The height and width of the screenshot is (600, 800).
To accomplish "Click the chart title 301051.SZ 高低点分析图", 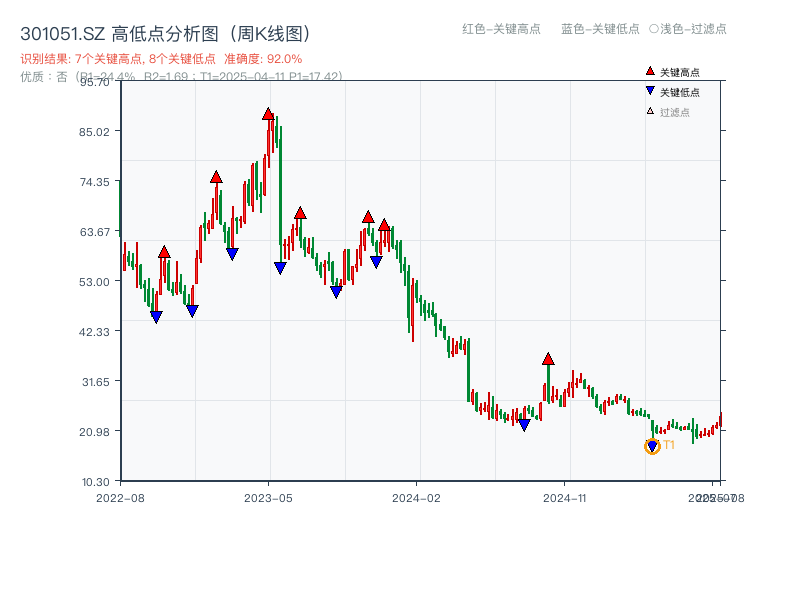I will (x=165, y=30).
